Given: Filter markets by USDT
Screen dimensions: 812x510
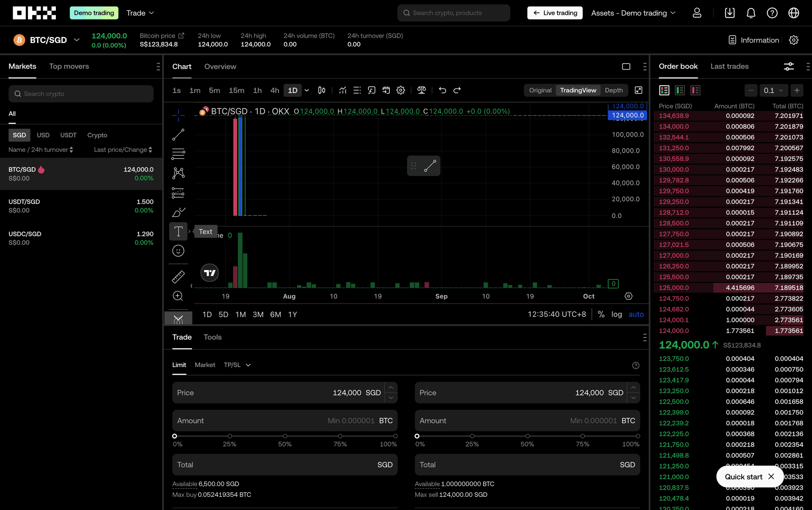Looking at the screenshot, I should (x=68, y=135).
